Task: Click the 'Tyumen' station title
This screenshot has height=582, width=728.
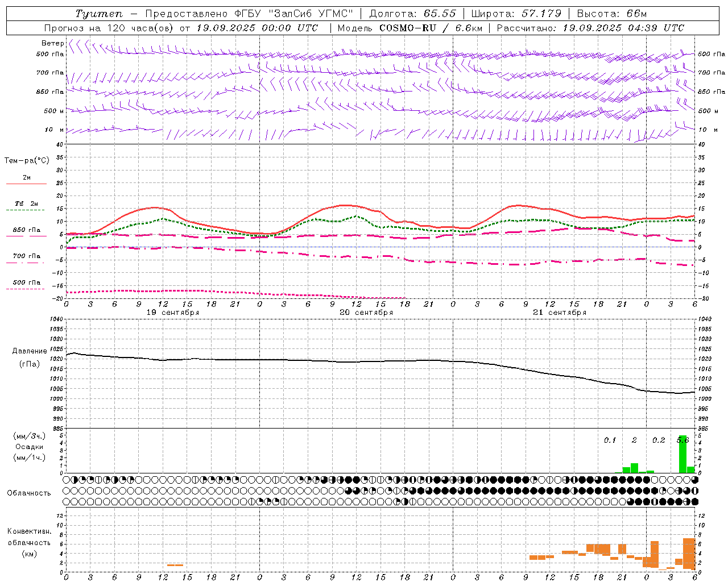Action: coord(98,14)
